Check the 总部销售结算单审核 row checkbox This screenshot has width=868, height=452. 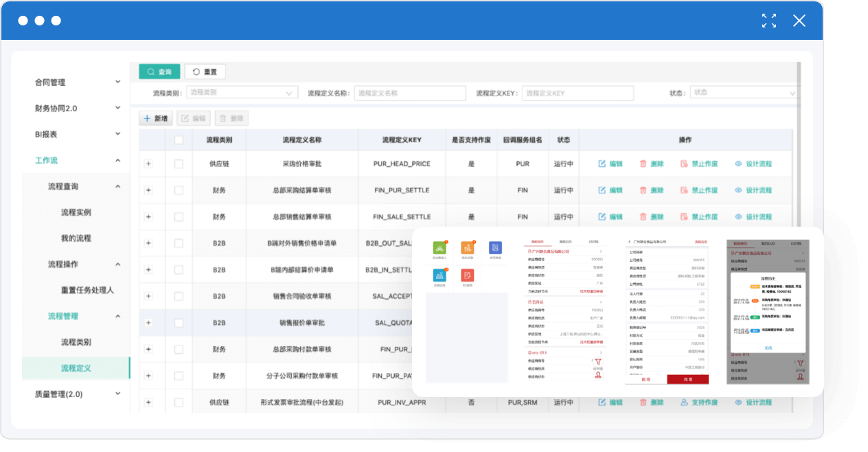[179, 216]
